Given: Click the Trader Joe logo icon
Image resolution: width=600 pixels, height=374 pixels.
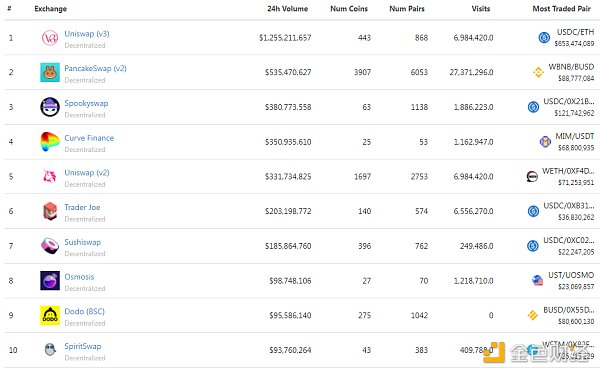Looking at the screenshot, I should [50, 211].
